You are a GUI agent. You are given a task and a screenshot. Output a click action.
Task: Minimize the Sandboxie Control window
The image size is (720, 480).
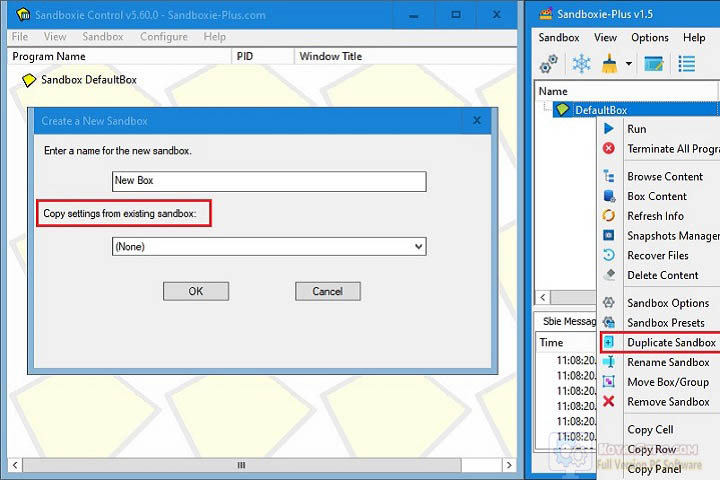click(x=414, y=15)
